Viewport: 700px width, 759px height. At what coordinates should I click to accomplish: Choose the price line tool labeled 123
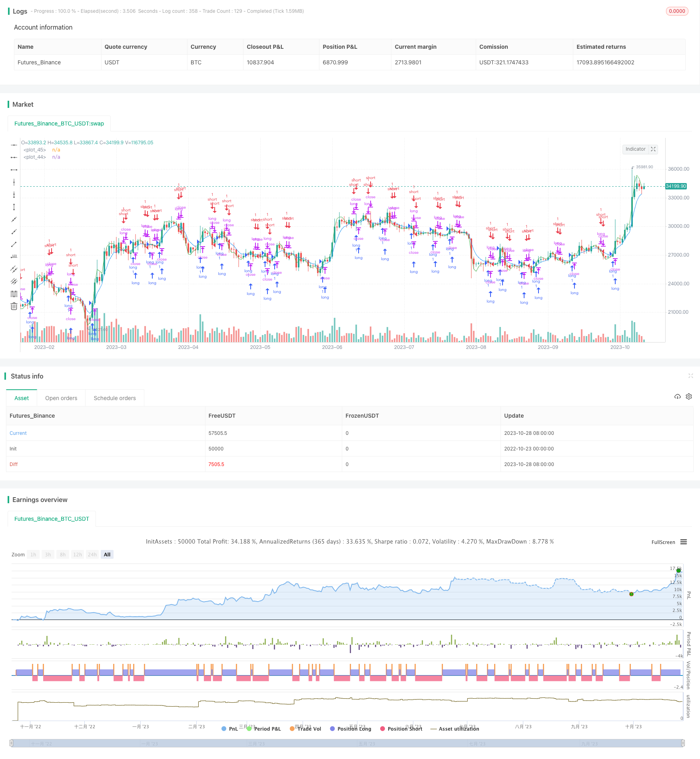(x=14, y=257)
